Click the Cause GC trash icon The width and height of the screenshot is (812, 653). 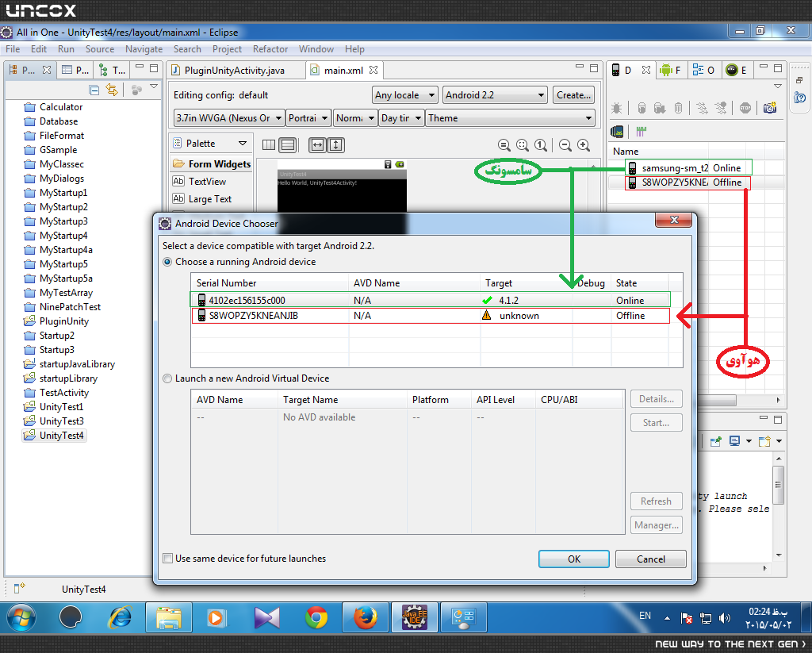click(679, 108)
